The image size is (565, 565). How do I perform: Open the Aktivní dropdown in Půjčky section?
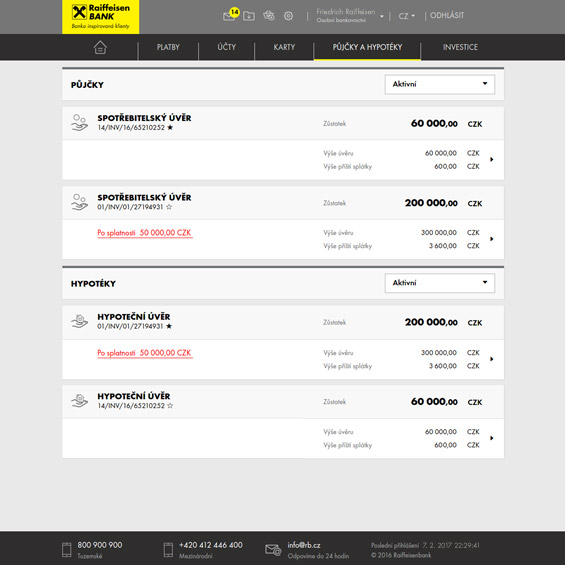[x=440, y=84]
